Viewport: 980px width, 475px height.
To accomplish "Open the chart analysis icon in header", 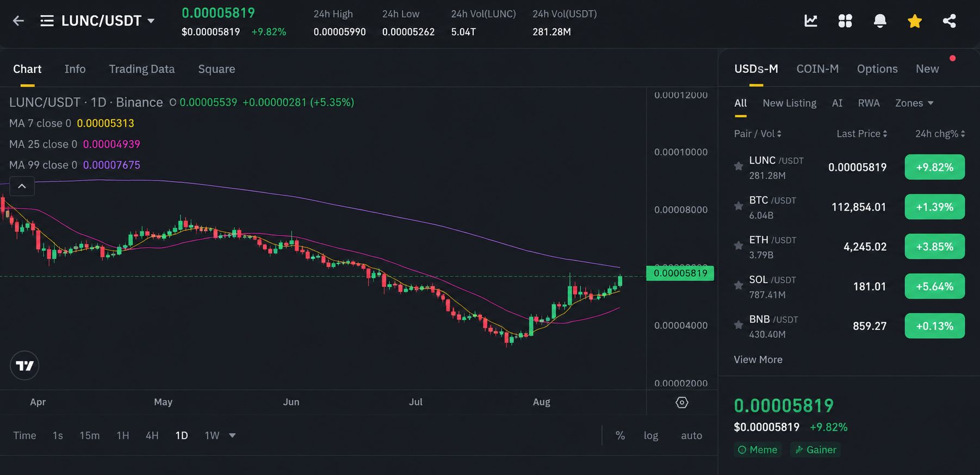I will (x=811, y=21).
